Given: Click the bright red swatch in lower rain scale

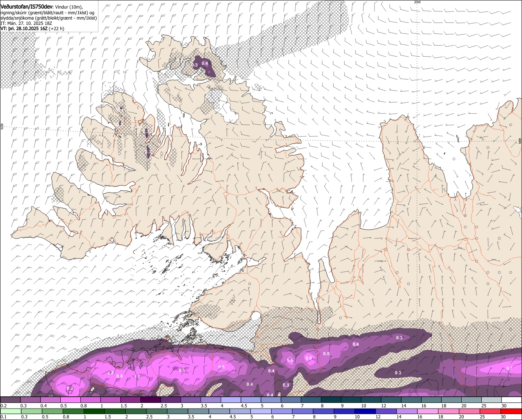Looking at the screenshot, I should [x=511, y=411].
